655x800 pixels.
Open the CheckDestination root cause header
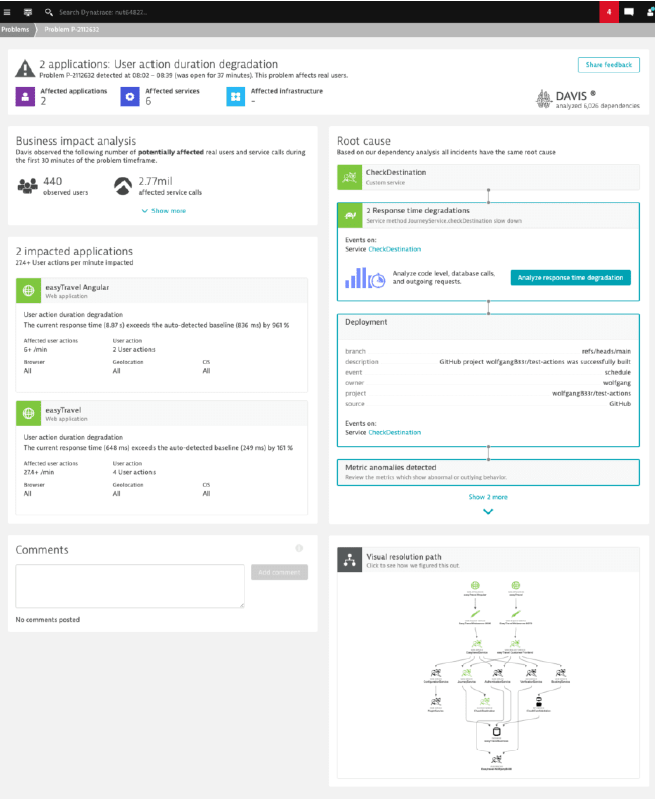point(488,177)
